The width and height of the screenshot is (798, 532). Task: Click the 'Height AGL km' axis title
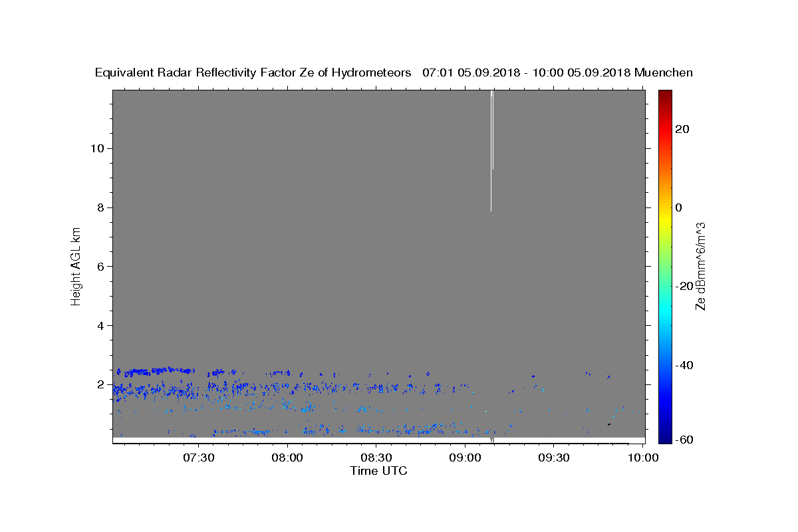pyautogui.click(x=76, y=266)
